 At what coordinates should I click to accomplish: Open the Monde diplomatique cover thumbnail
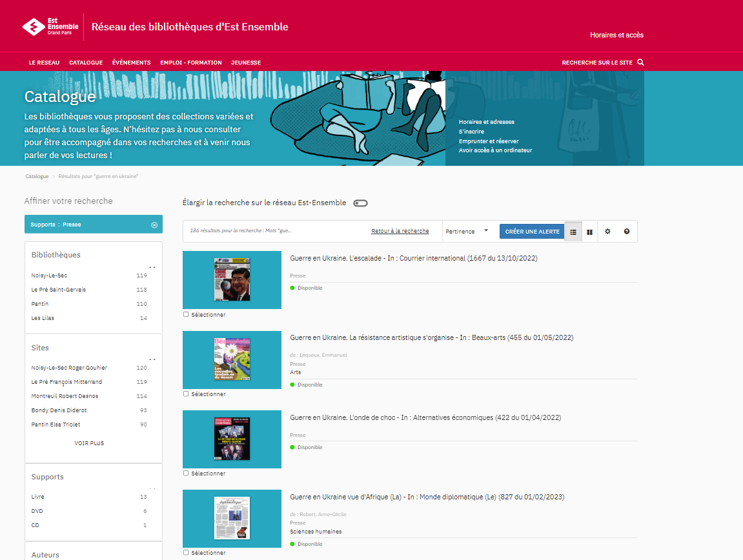tap(232, 518)
